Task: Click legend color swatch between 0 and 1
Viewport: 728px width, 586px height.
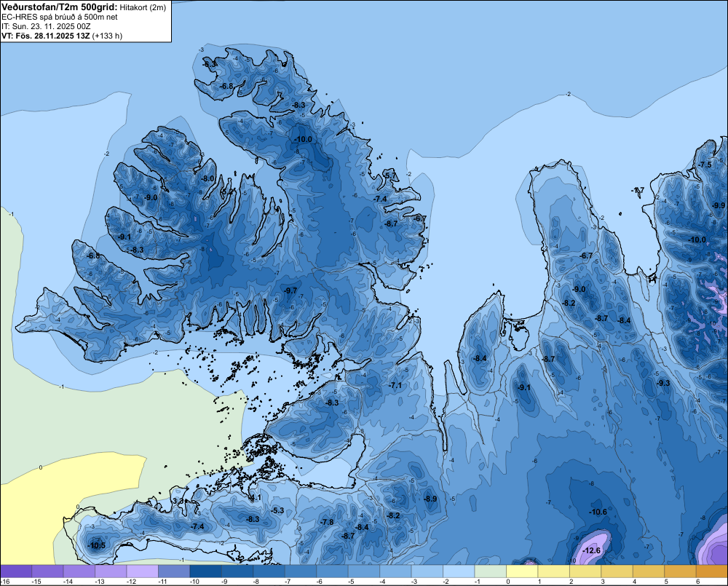Action: [522, 571]
